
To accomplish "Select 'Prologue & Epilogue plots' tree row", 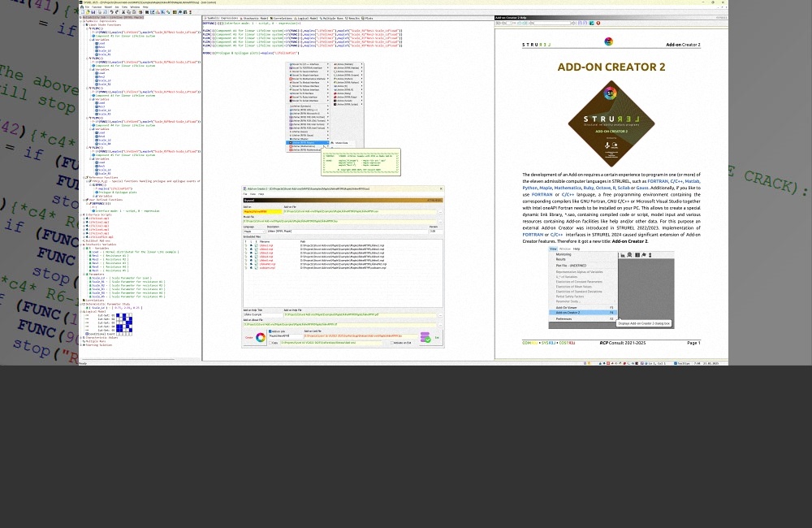I will tap(118, 193).
